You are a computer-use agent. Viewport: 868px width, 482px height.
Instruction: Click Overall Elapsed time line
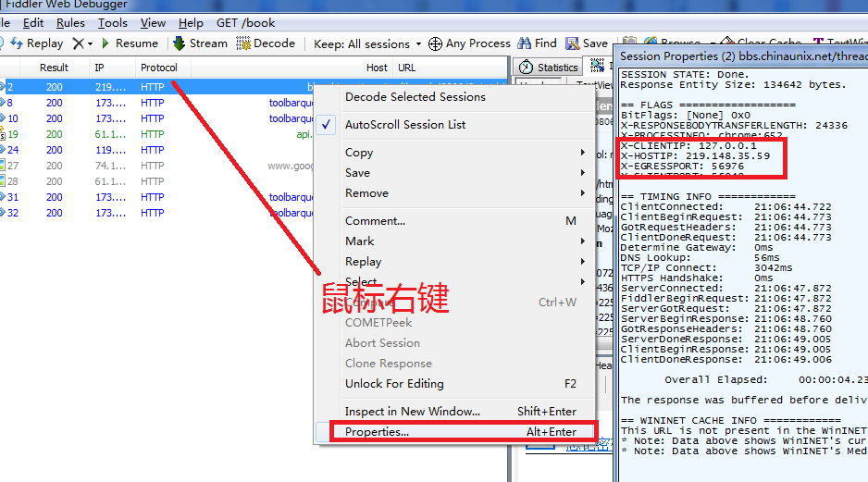(766, 379)
